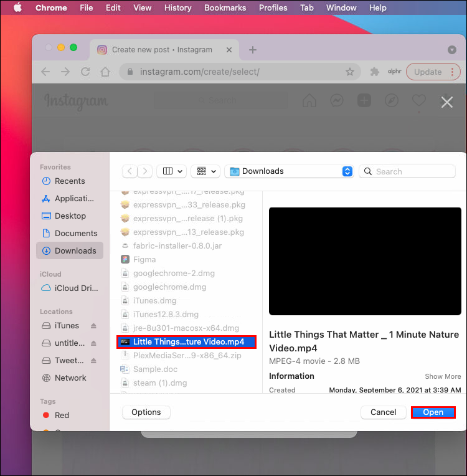467x476 pixels.
Task: Click the Chrome Update button
Action: pos(433,72)
